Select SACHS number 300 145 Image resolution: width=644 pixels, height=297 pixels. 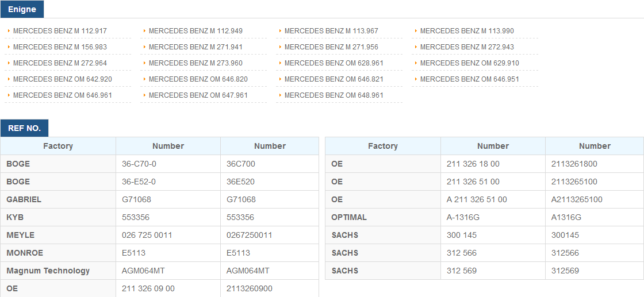point(493,236)
